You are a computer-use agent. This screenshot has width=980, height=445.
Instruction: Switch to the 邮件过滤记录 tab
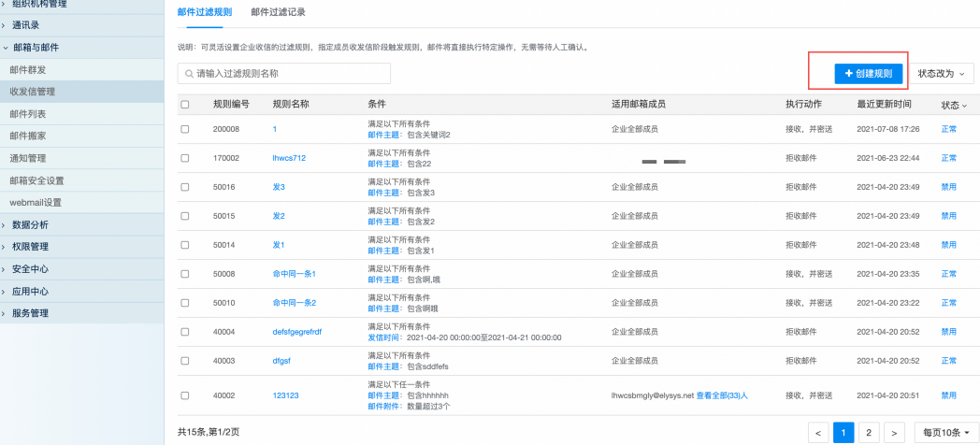tap(278, 12)
